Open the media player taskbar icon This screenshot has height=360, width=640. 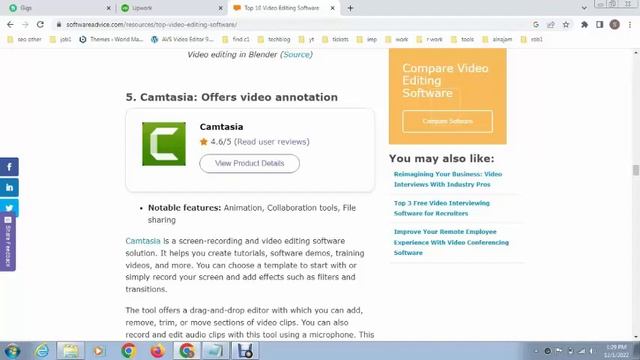[x=98, y=351]
